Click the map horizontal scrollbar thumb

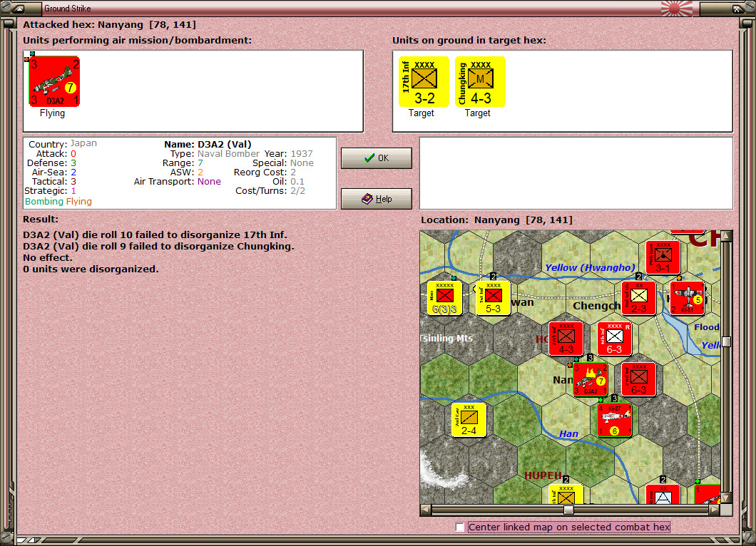pos(568,510)
